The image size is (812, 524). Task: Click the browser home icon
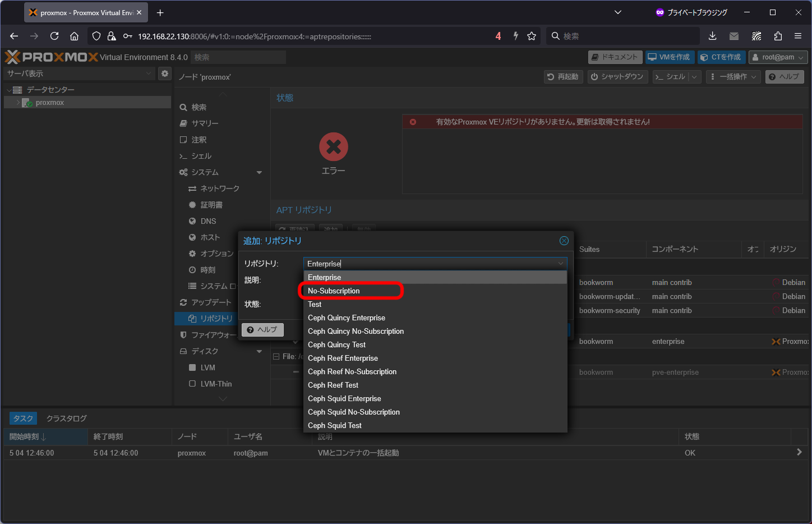click(74, 36)
